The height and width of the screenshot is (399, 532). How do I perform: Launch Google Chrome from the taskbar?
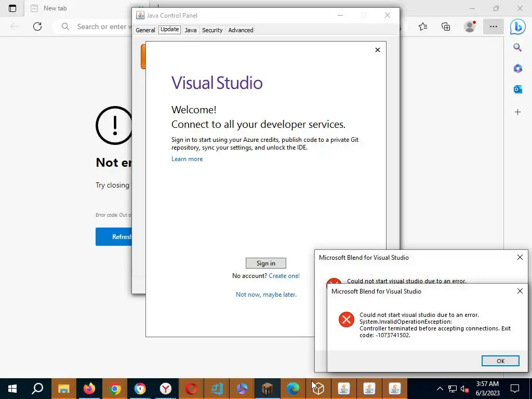[x=115, y=389]
